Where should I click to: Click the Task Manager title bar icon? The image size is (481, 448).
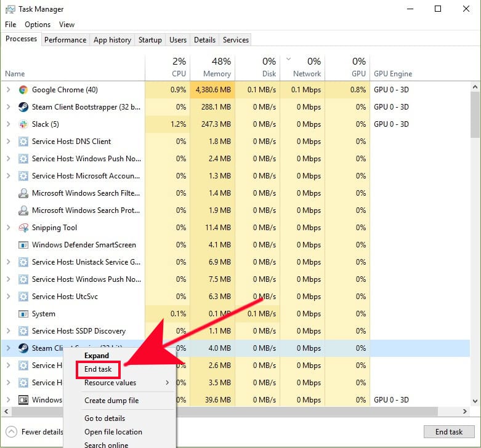(10, 9)
